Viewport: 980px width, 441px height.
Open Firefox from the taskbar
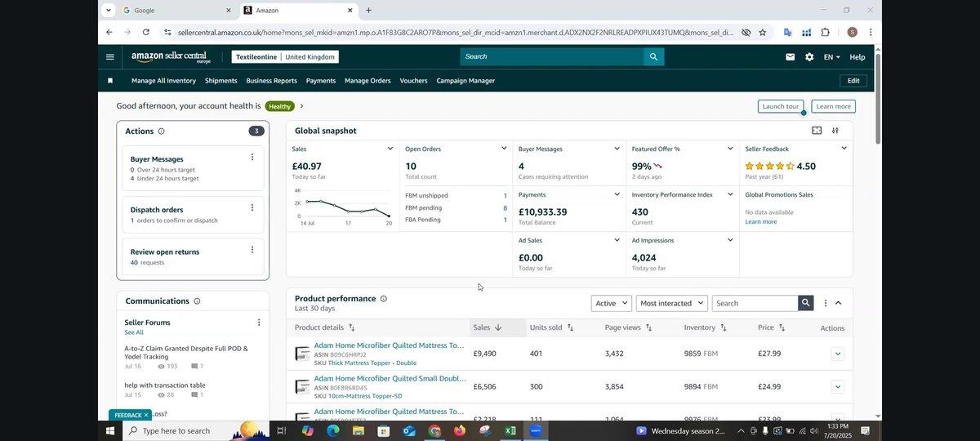[x=459, y=430]
